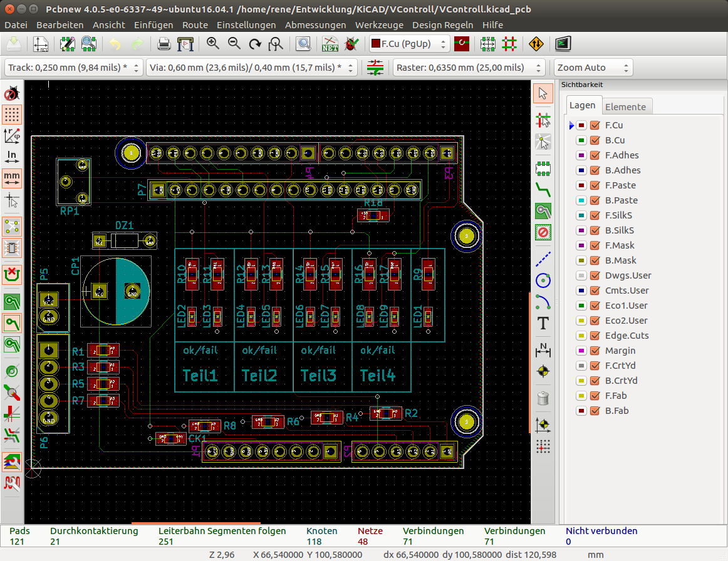Open the scripting console icon

coord(563,44)
